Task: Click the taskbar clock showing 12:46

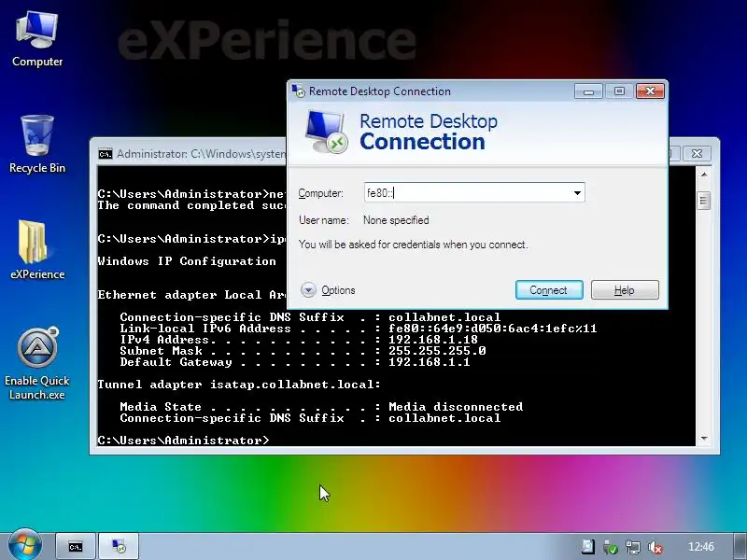Action: tap(701, 547)
